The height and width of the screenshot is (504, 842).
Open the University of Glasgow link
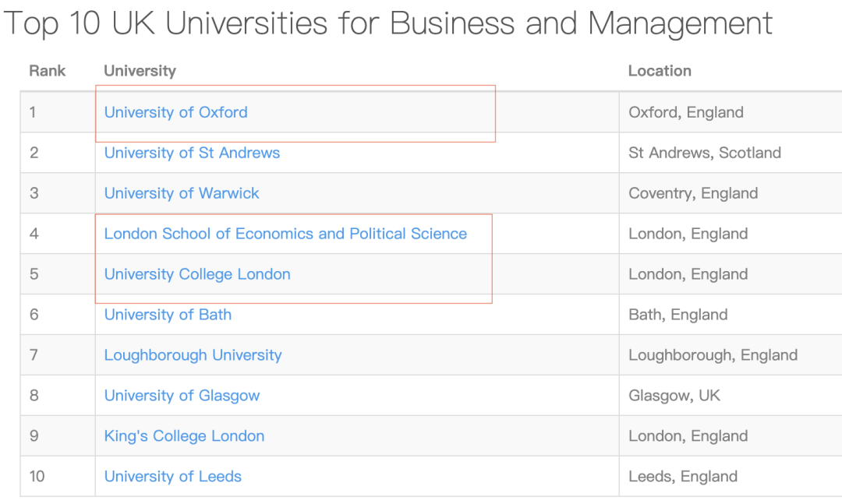182,396
